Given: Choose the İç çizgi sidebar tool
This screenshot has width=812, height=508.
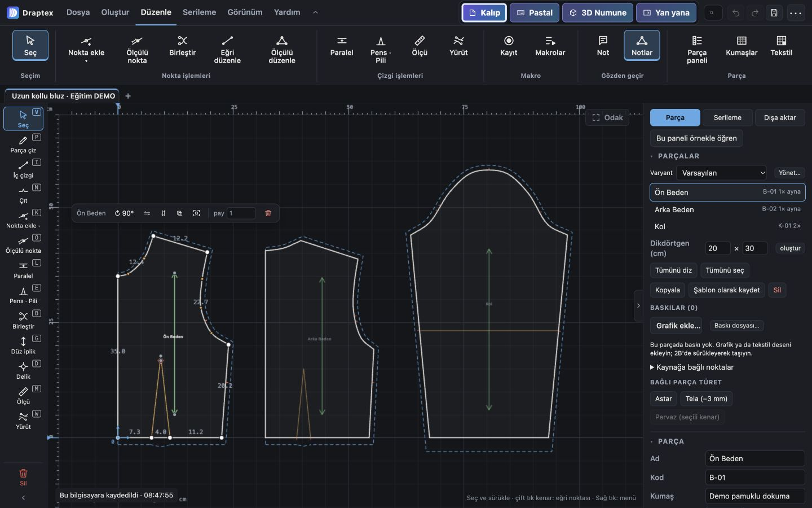Looking at the screenshot, I should pyautogui.click(x=23, y=169).
